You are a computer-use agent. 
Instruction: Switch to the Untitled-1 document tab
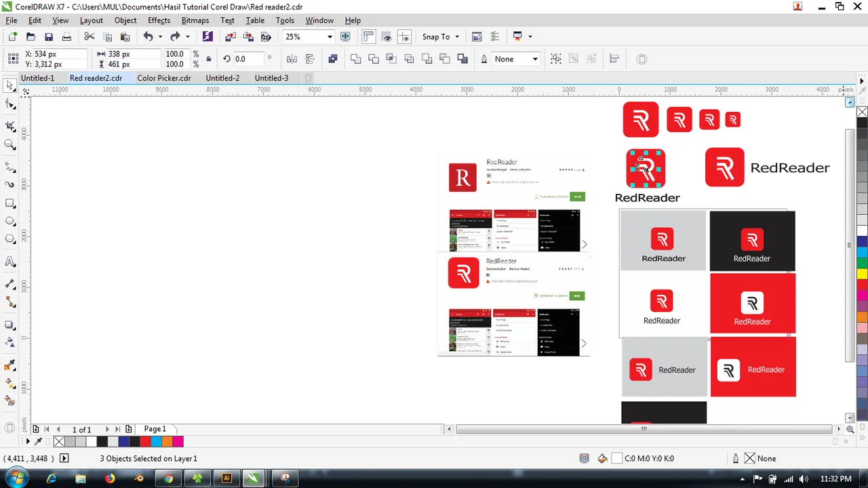pos(37,78)
